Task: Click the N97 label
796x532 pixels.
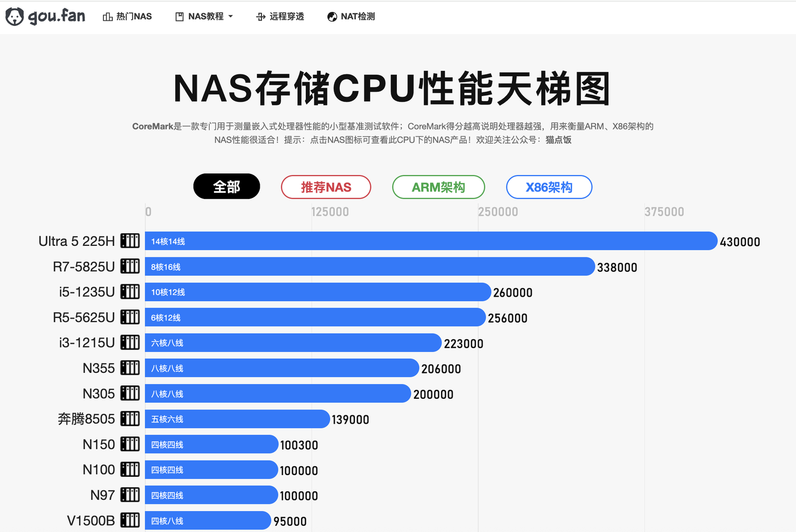Action: [x=103, y=495]
